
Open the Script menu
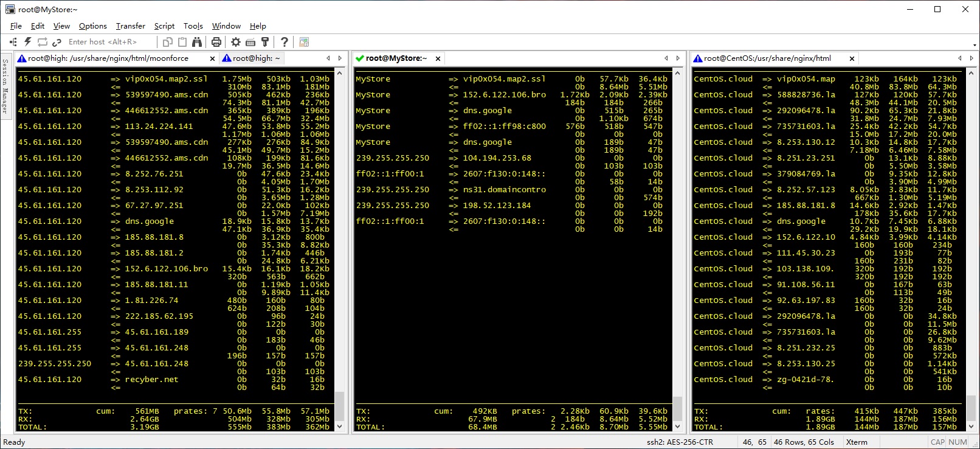(x=164, y=26)
